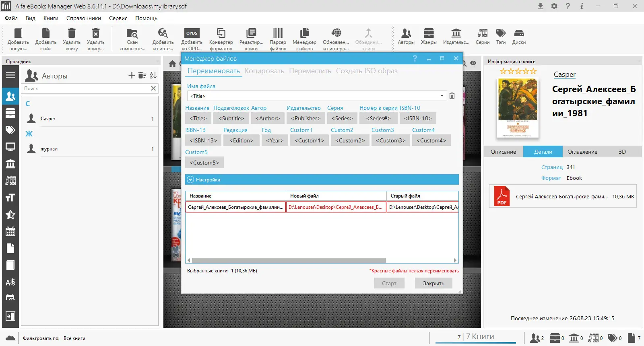Open the Описание tab in book info
This screenshot has height=346, width=644.
coord(503,152)
